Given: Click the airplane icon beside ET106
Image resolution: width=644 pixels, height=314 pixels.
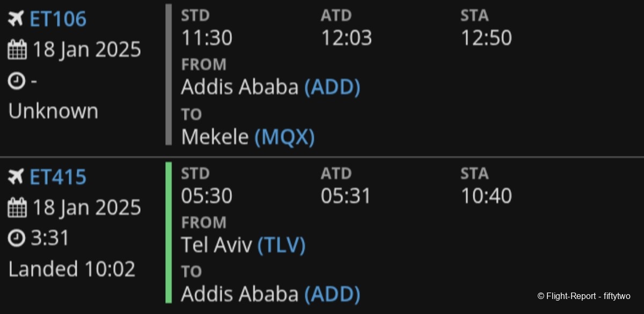Looking at the screenshot, I should pos(16,19).
